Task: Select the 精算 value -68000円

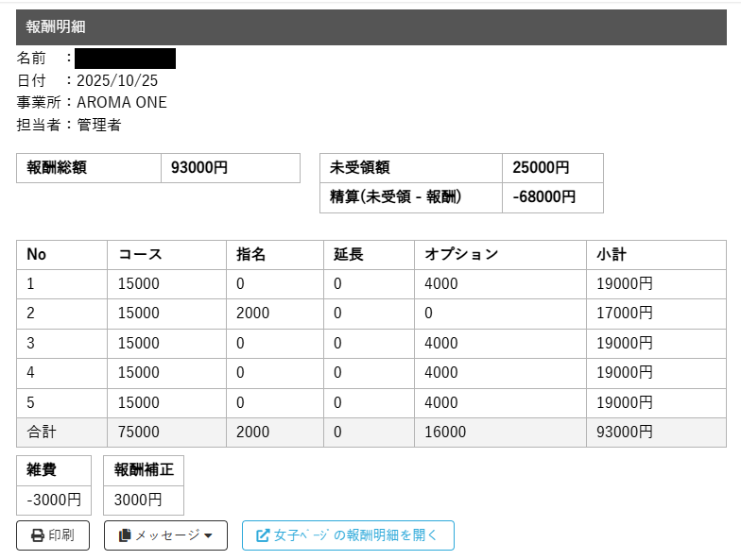Action: click(543, 197)
